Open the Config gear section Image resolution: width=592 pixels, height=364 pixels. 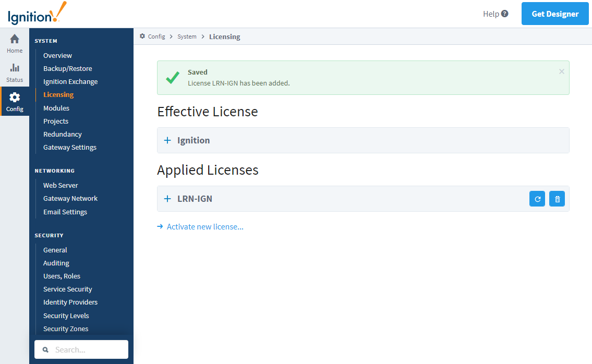point(15,102)
